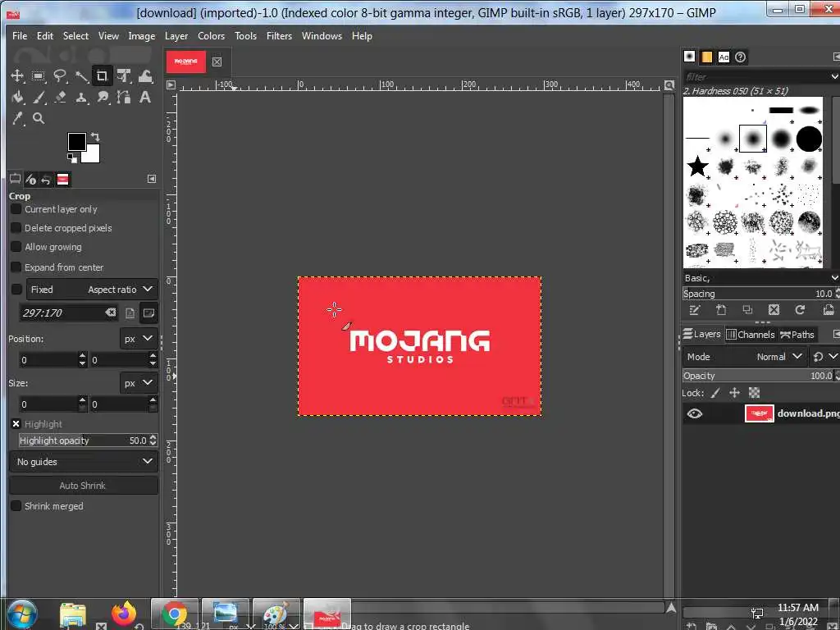Image resolution: width=840 pixels, height=630 pixels.
Task: Click the 297:170 aspect ratio field
Action: 62,313
